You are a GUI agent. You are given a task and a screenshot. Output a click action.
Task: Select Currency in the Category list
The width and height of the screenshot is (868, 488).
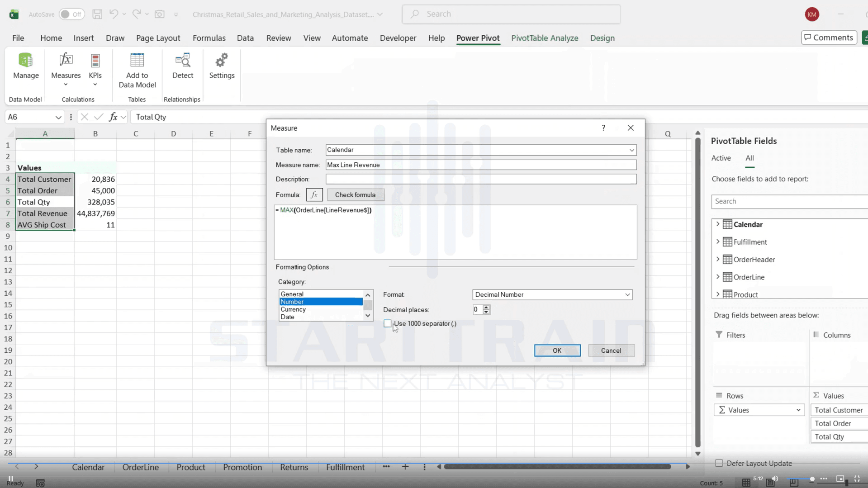coord(321,309)
